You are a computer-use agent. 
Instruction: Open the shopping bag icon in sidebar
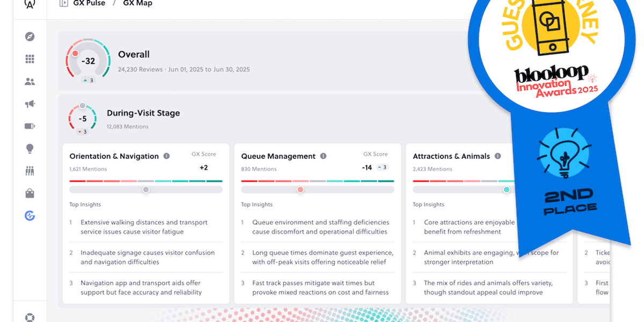(30, 193)
